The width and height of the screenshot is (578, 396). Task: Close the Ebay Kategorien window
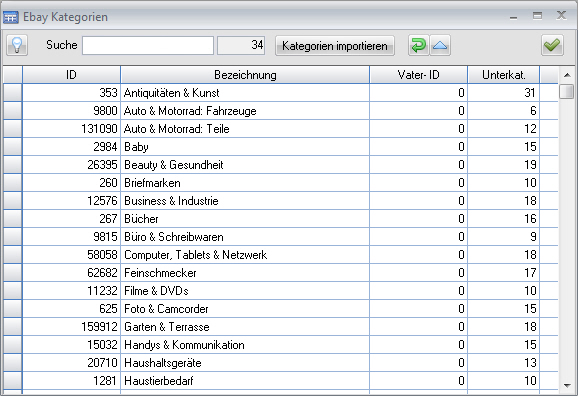click(x=561, y=15)
